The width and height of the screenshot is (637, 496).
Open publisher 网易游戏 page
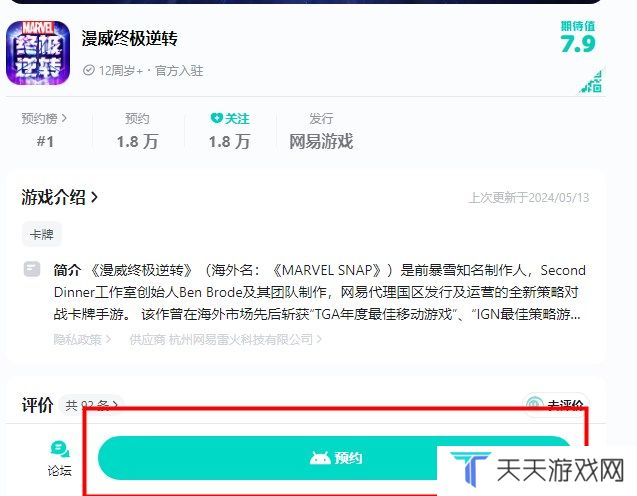321,141
